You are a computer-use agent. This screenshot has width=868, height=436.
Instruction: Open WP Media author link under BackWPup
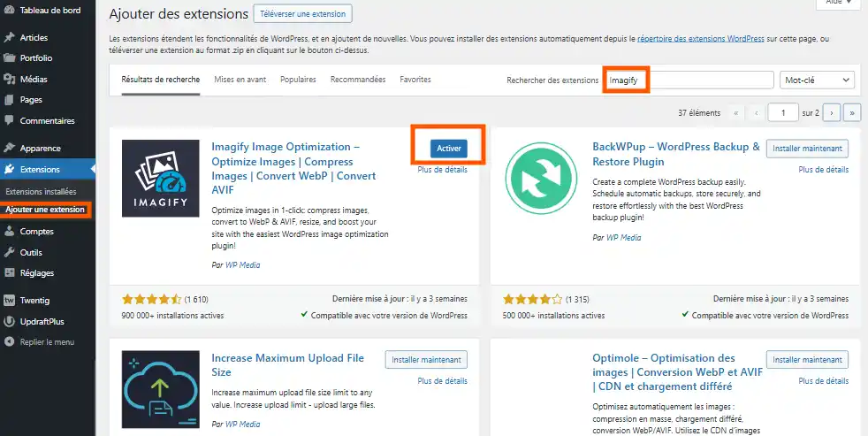pyautogui.click(x=623, y=237)
